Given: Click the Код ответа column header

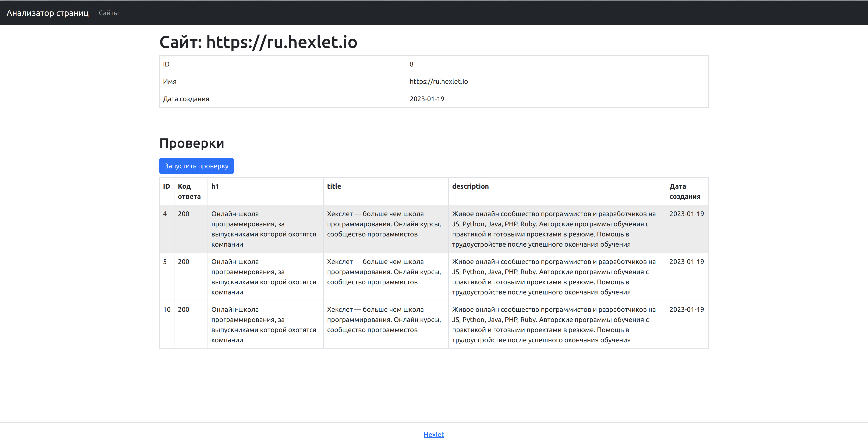Looking at the screenshot, I should 189,191.
